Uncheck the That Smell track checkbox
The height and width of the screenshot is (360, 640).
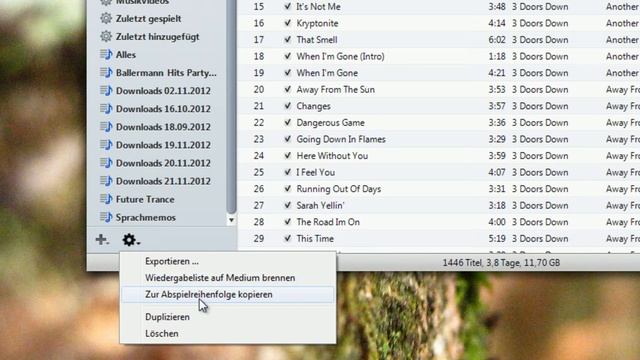[x=288, y=40]
